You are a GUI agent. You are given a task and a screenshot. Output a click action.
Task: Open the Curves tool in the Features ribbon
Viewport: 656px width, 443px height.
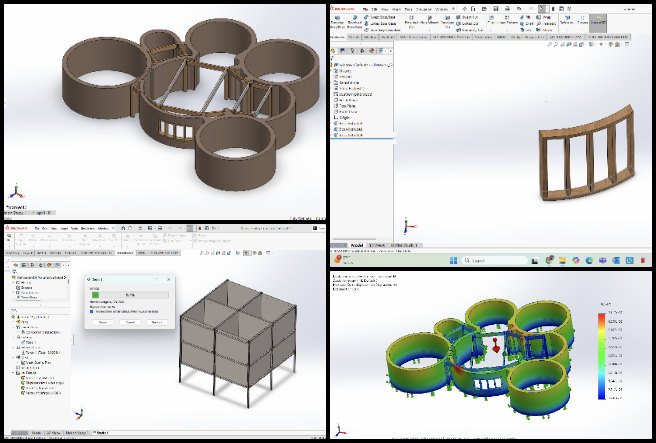point(582,20)
